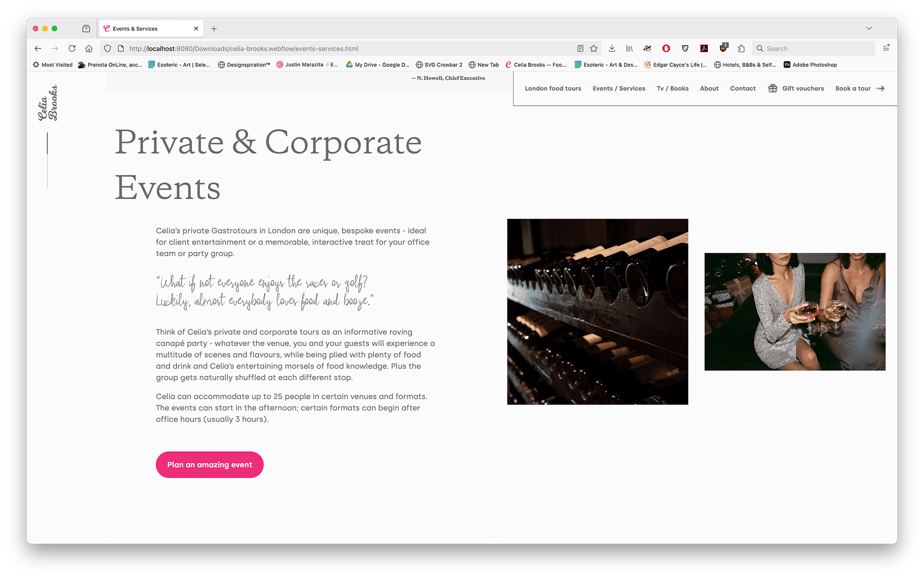Click the gift vouchers present icon
Image resolution: width=924 pixels, height=579 pixels.
coord(772,88)
